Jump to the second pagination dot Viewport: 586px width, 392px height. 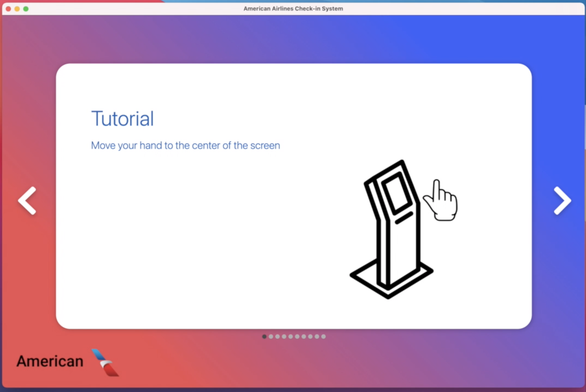[x=271, y=337]
